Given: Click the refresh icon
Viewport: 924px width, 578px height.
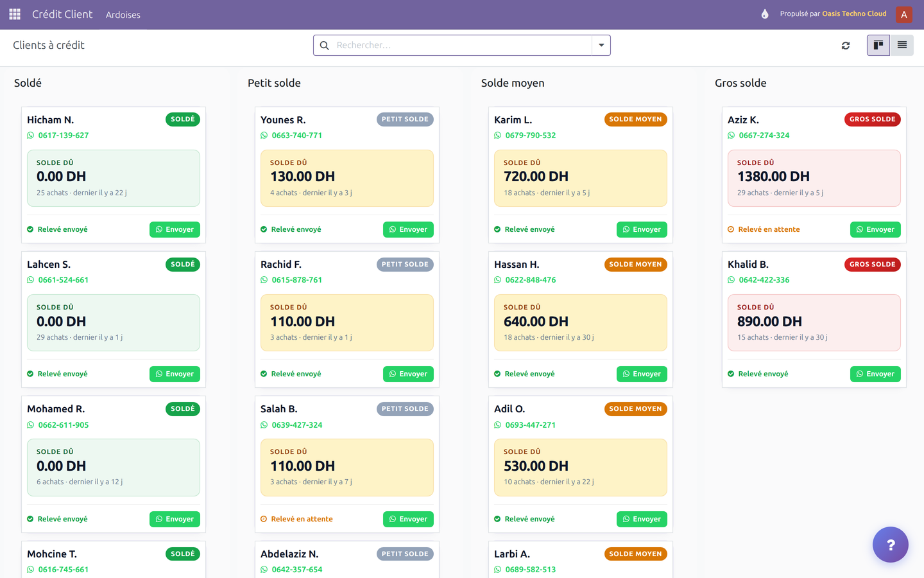Looking at the screenshot, I should (x=846, y=46).
